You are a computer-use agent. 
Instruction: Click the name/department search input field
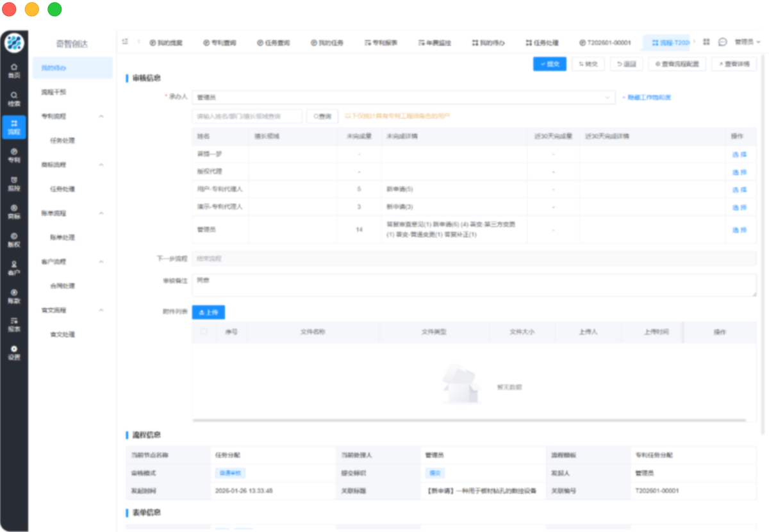(x=247, y=116)
